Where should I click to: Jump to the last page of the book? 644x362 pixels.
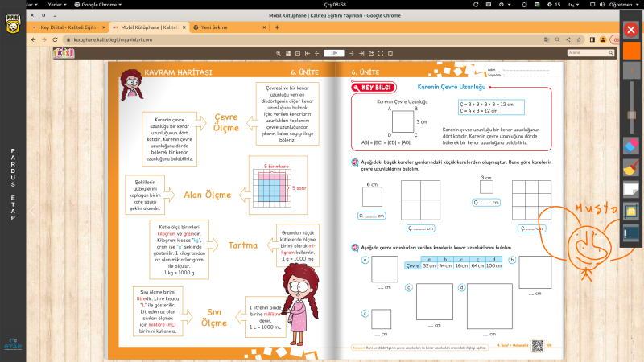[x=361, y=53]
